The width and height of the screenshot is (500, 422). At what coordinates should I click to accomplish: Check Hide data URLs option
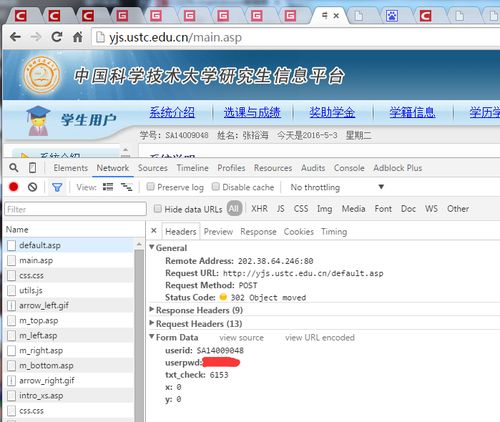click(157, 209)
